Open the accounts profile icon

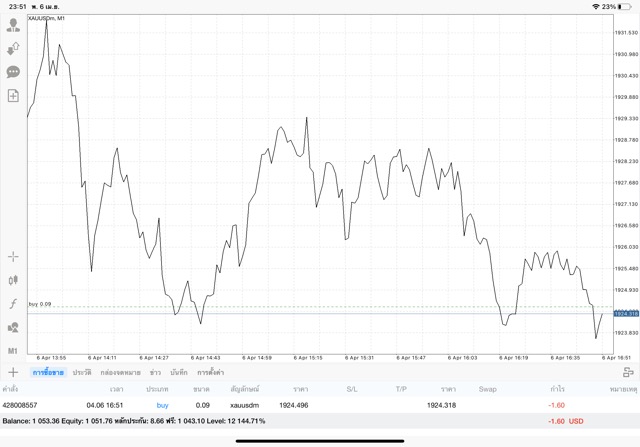pos(13,25)
